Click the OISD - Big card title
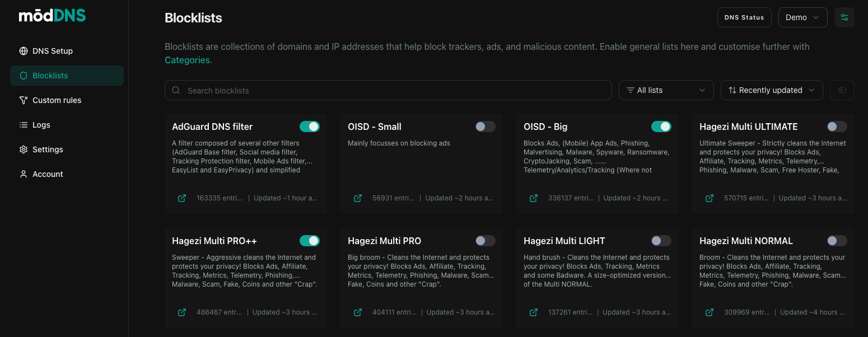 pyautogui.click(x=545, y=127)
